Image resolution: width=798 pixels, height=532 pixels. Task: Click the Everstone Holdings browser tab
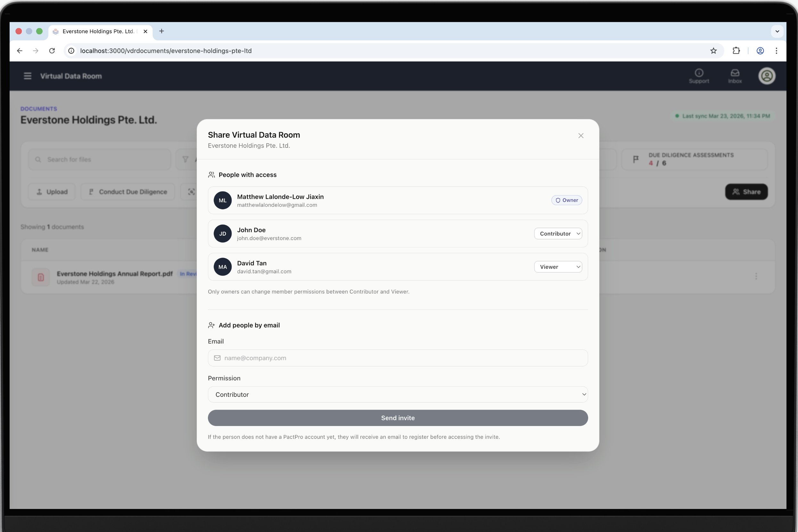pyautogui.click(x=98, y=31)
